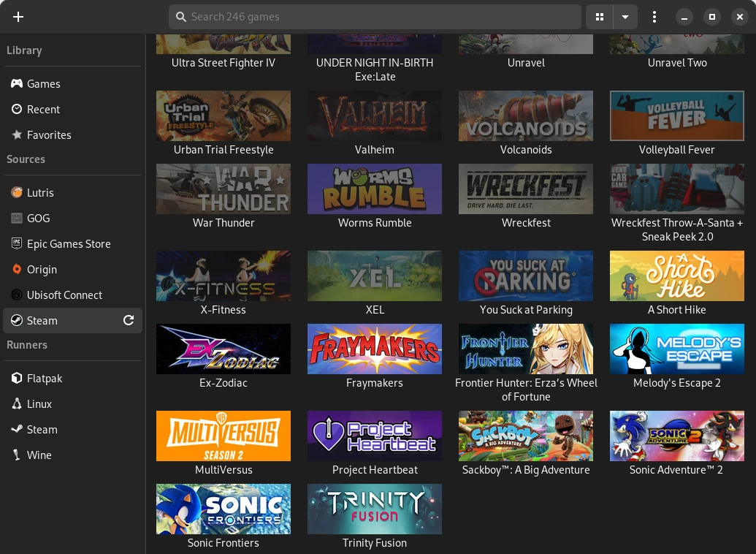This screenshot has height=554, width=756.
Task: Click the Origin logo icon
Action: [x=17, y=269]
